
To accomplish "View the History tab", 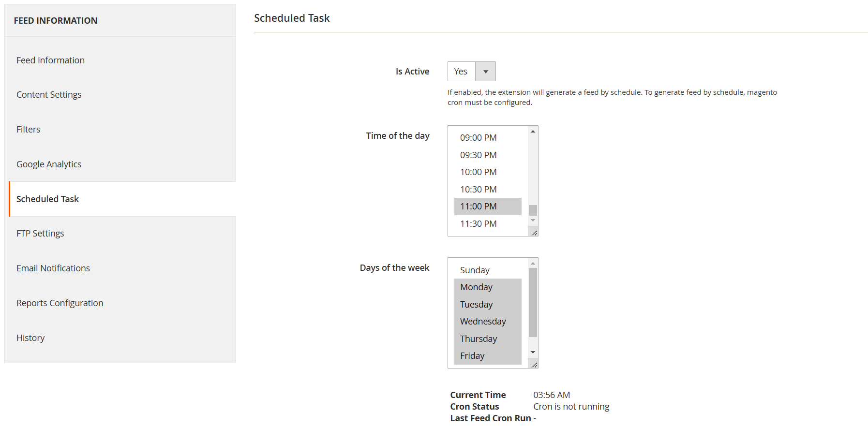I will tap(30, 338).
